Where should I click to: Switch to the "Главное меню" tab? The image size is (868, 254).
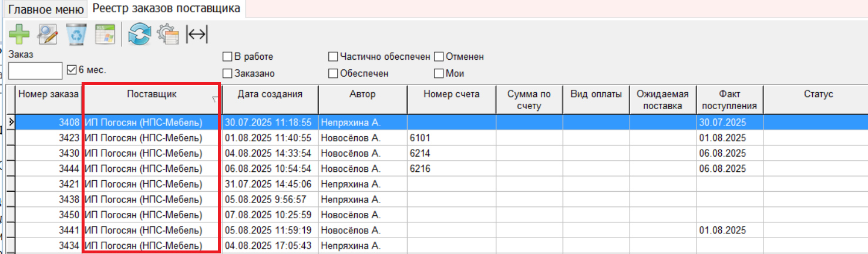44,9
